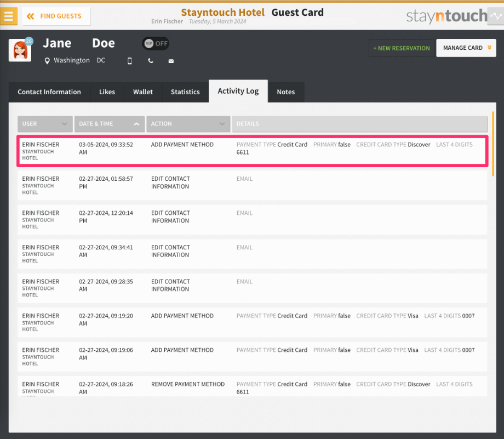Viewport: 504px width, 439px height.
Task: Select the 02-27-2024, 01:58:57 log timestamp
Action: point(106,183)
